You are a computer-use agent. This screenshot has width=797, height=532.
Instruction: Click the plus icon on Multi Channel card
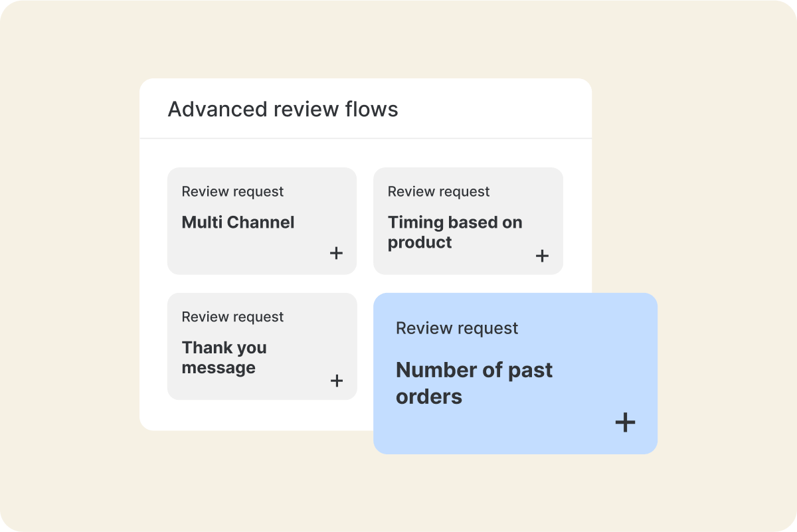coord(337,253)
